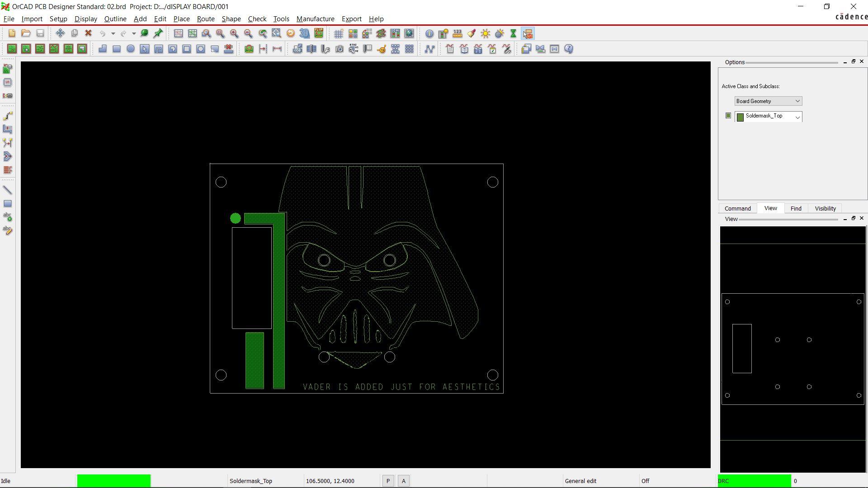Screen dimensions: 868x488
Task: Click the New file icon
Action: [x=12, y=33]
